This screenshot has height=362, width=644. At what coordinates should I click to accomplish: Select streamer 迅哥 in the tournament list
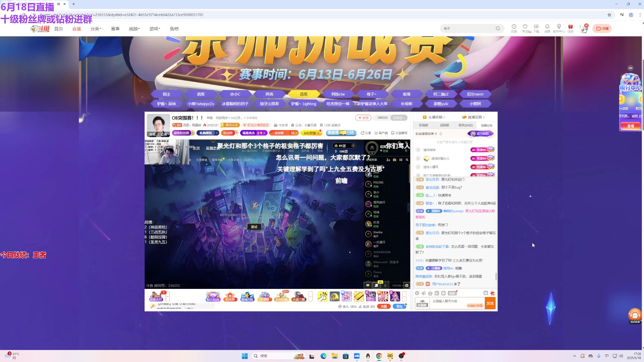(x=304, y=94)
